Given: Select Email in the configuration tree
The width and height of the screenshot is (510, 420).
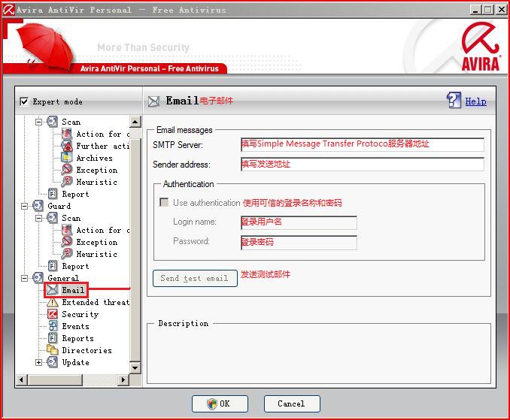Looking at the screenshot, I should point(73,290).
